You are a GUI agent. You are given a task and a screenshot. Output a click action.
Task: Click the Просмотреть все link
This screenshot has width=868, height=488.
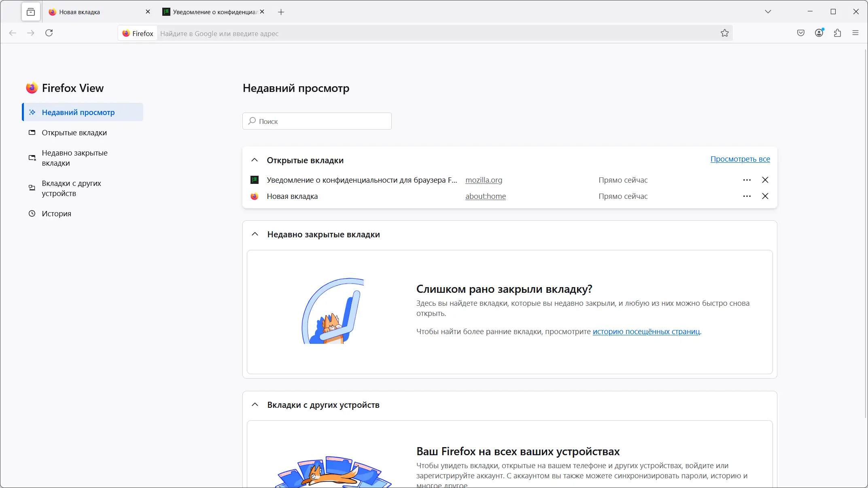click(x=740, y=159)
